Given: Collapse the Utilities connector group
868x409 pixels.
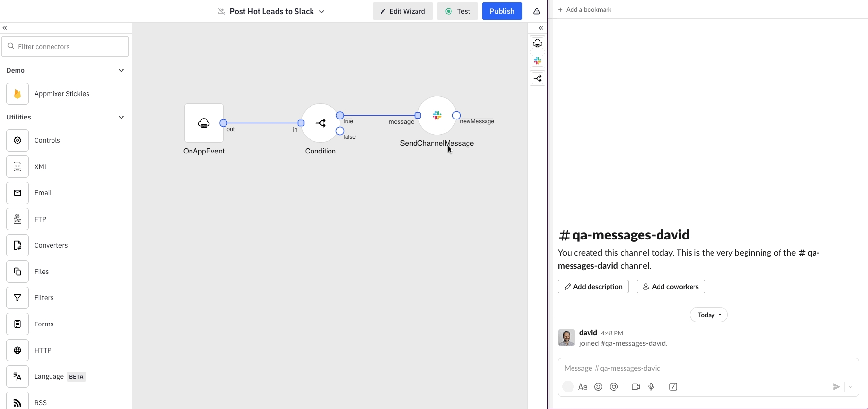Looking at the screenshot, I should pos(121,117).
